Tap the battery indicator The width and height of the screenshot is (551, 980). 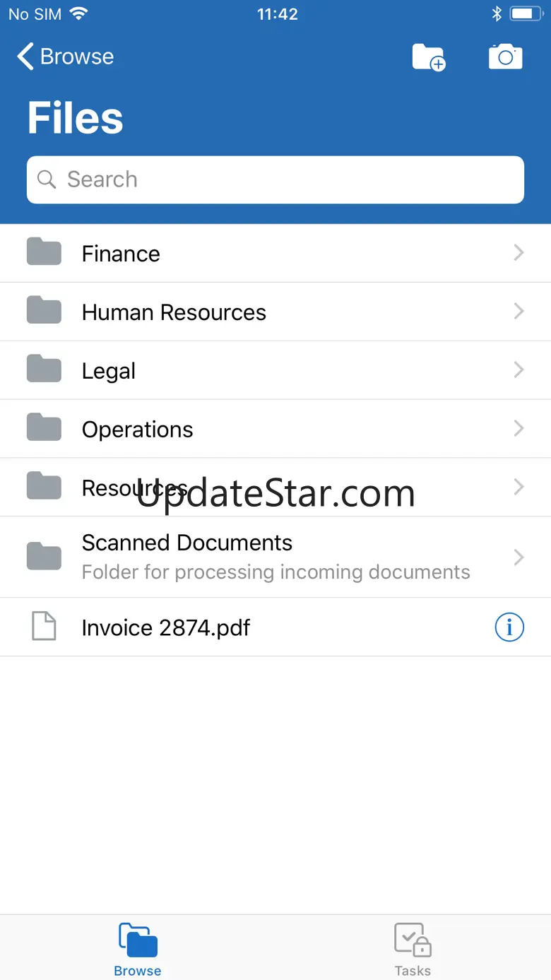pos(526,13)
